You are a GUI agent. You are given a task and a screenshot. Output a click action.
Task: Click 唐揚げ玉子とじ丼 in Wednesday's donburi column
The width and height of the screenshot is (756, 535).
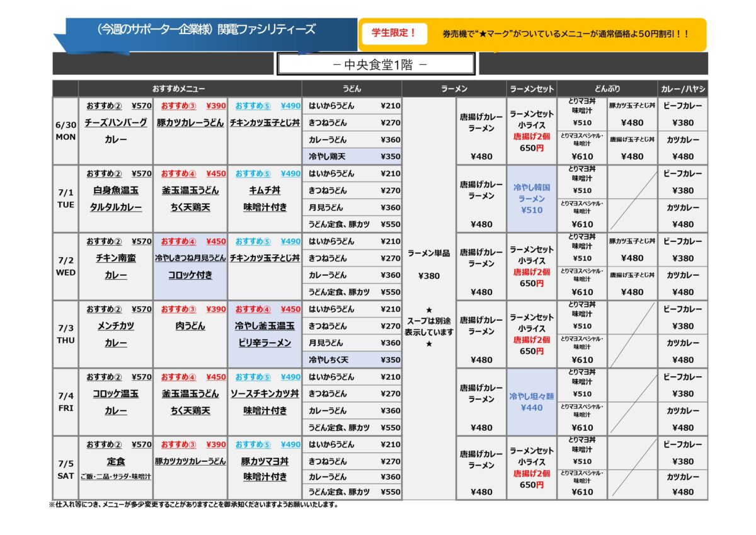[x=632, y=275]
